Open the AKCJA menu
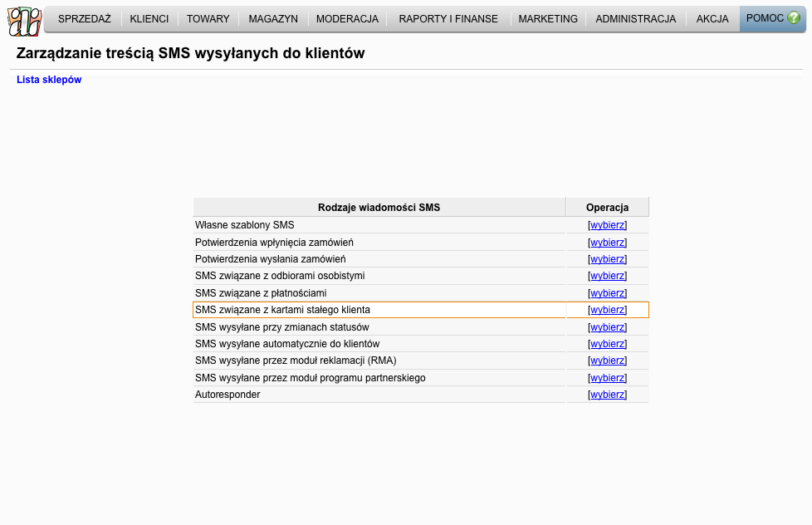812x525 pixels. coord(712,19)
